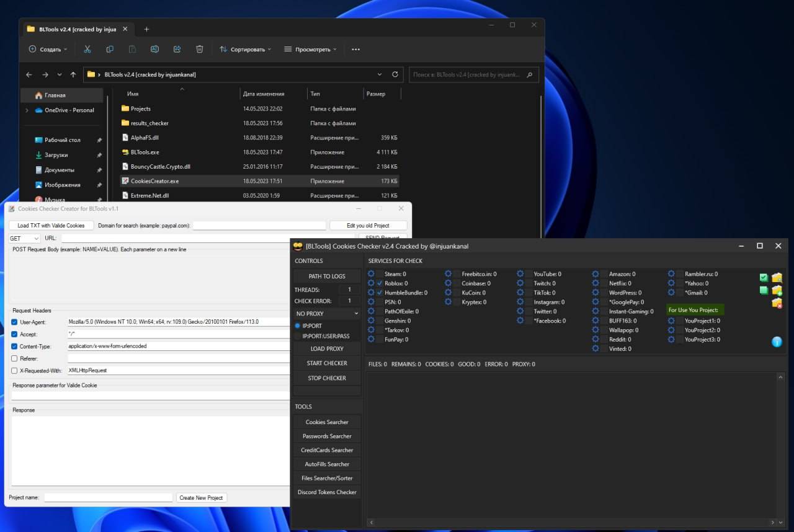Click the gear icon beside YouTube
The width and height of the screenshot is (794, 532).
coord(520,274)
